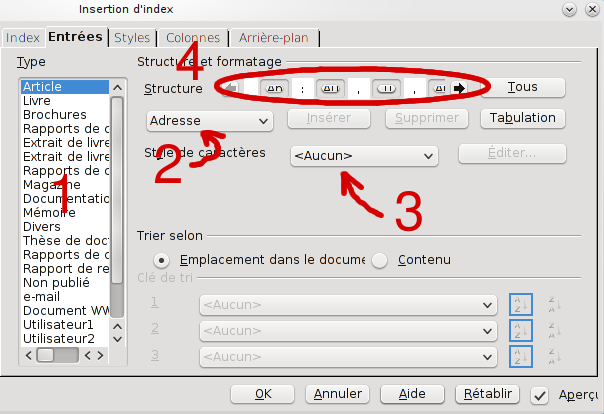
Task: Select Livre in the Type list
Action: (65, 101)
